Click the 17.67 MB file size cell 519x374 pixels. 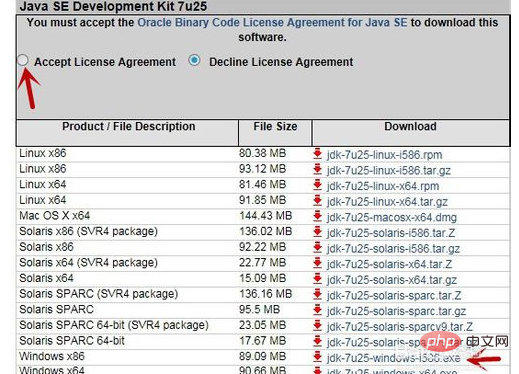click(262, 341)
